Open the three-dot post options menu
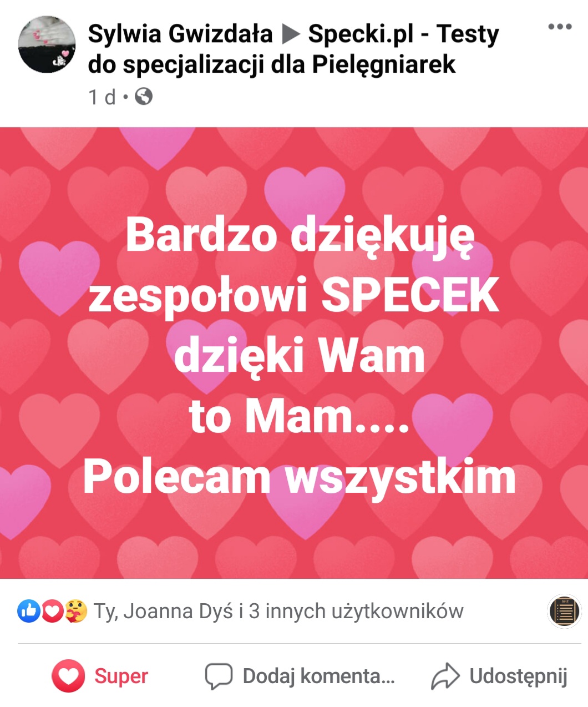Screen dimensions: 588x707 coord(559,27)
